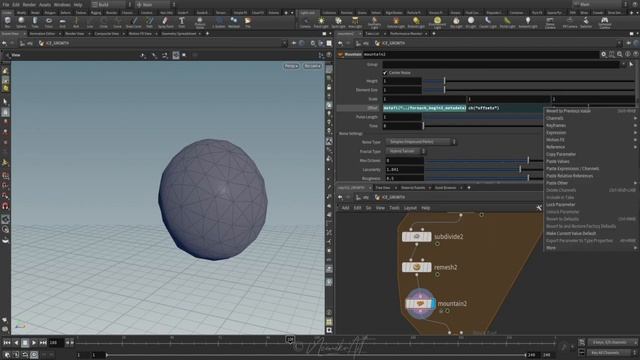The image size is (640, 360).
Task: Switch to the Render View tab
Action: pos(75,34)
